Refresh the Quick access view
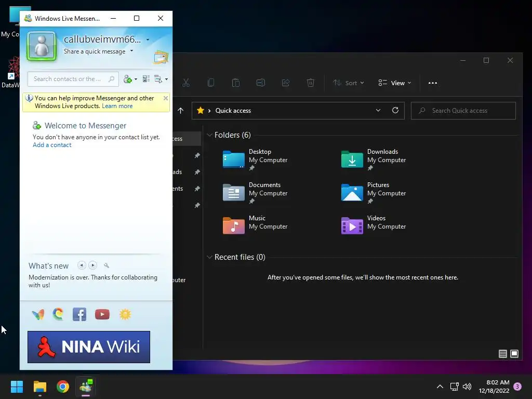Viewport: 532px width, 399px height. (x=395, y=110)
